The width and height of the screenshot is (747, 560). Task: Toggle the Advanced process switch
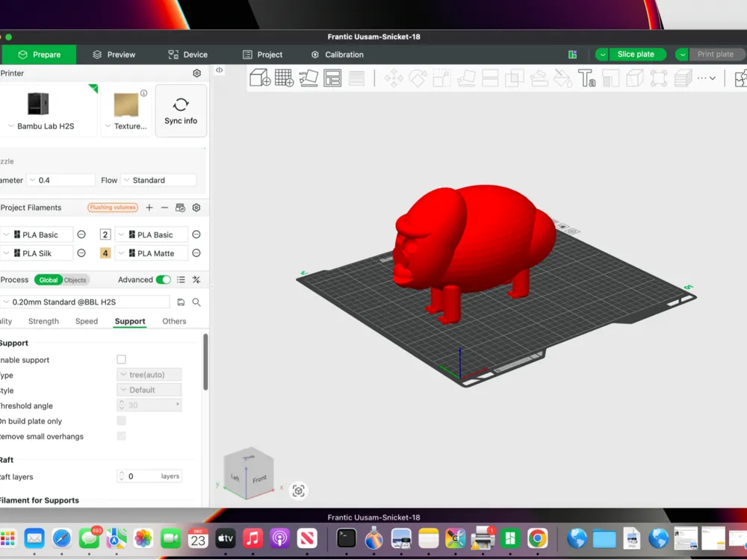[x=164, y=279]
